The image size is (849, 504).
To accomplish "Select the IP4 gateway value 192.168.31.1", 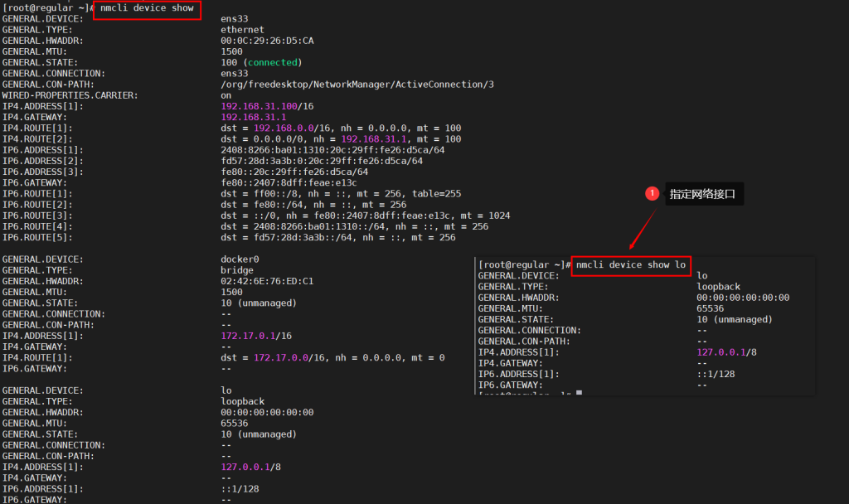I will point(251,118).
